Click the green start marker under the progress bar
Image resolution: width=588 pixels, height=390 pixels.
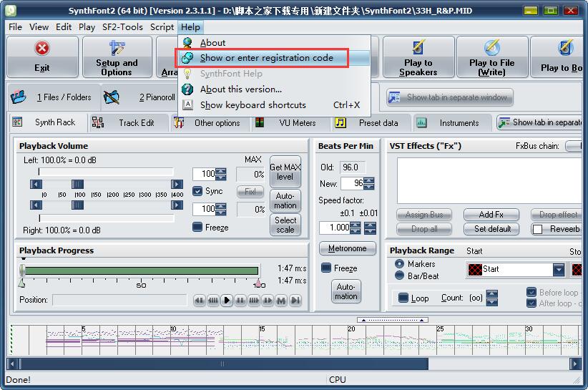coord(21,283)
